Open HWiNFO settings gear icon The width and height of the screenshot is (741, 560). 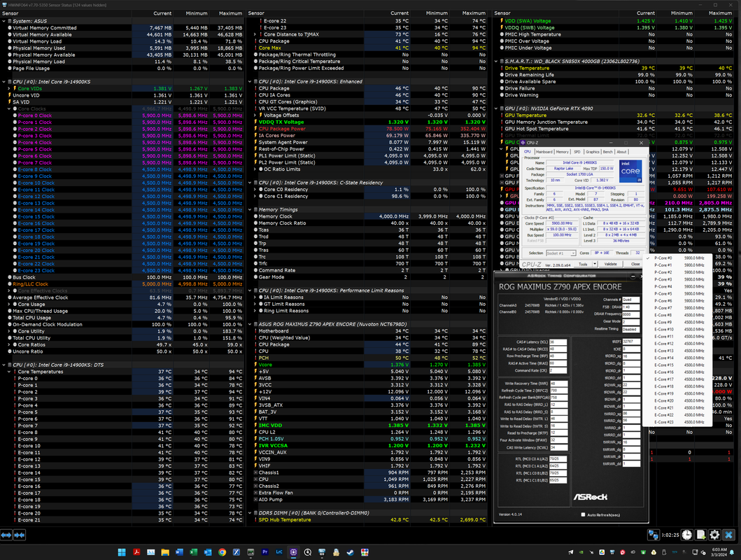tap(714, 535)
